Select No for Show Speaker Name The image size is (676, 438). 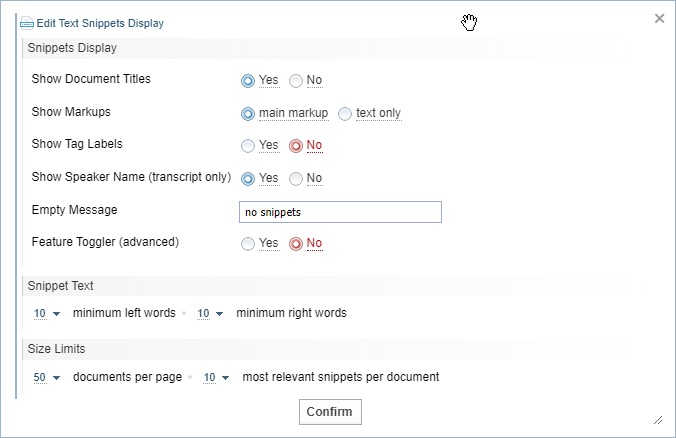pos(296,178)
